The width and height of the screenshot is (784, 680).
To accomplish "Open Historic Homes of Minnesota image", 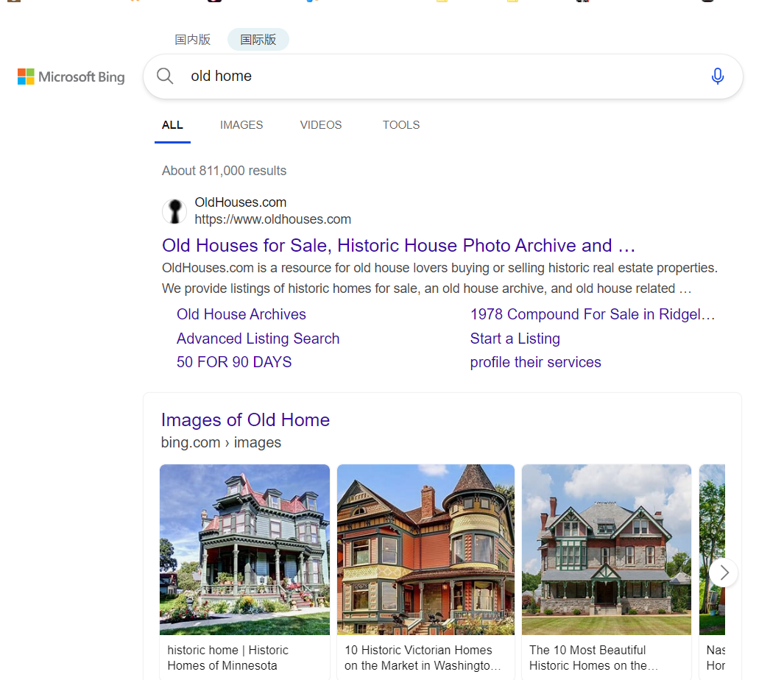I will [244, 549].
